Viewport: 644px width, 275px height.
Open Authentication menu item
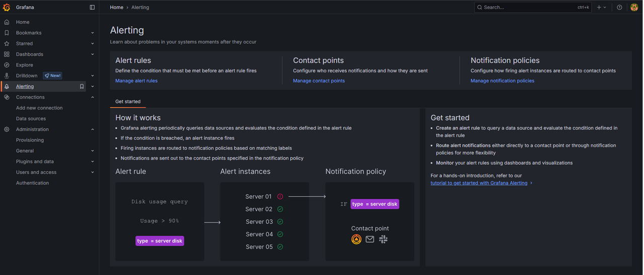tap(32, 183)
